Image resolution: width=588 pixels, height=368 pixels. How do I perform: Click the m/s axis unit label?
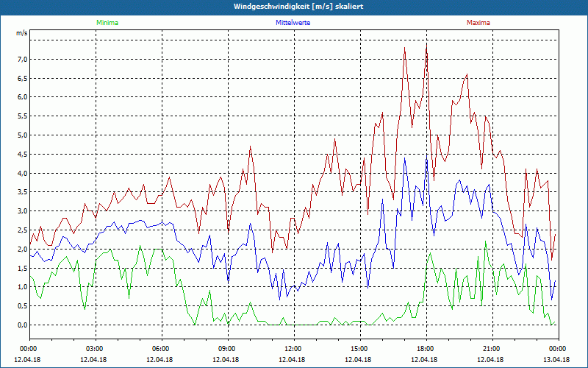(x=22, y=33)
